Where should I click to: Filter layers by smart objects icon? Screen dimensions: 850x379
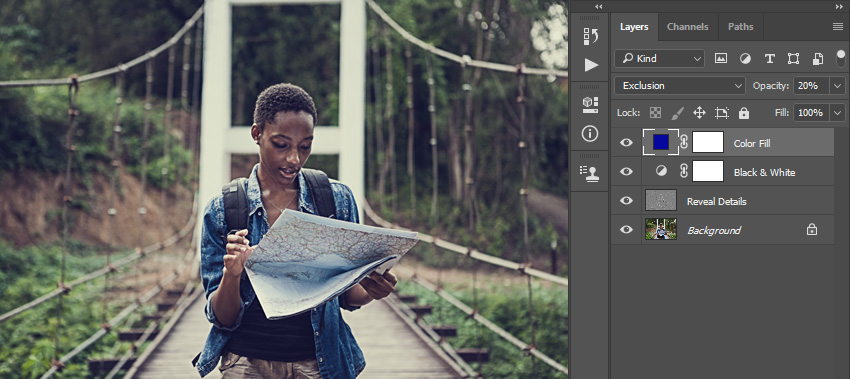[818, 59]
